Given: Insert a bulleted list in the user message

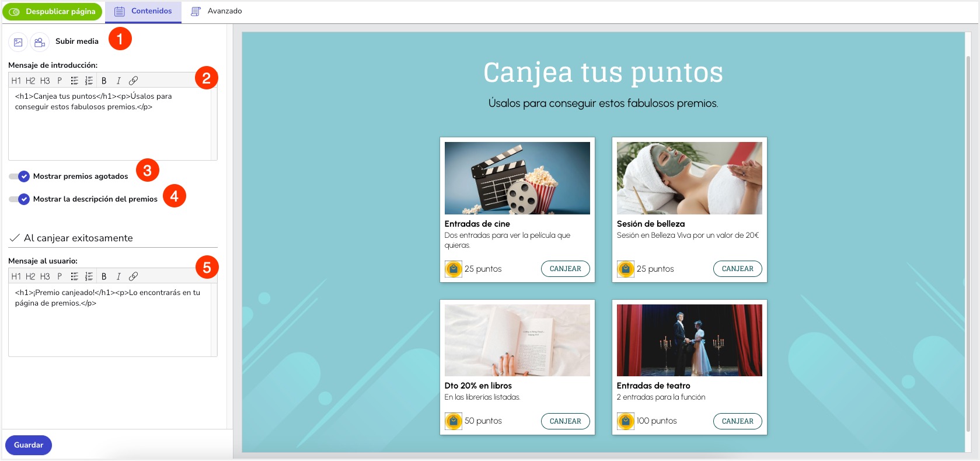Looking at the screenshot, I should click(74, 276).
